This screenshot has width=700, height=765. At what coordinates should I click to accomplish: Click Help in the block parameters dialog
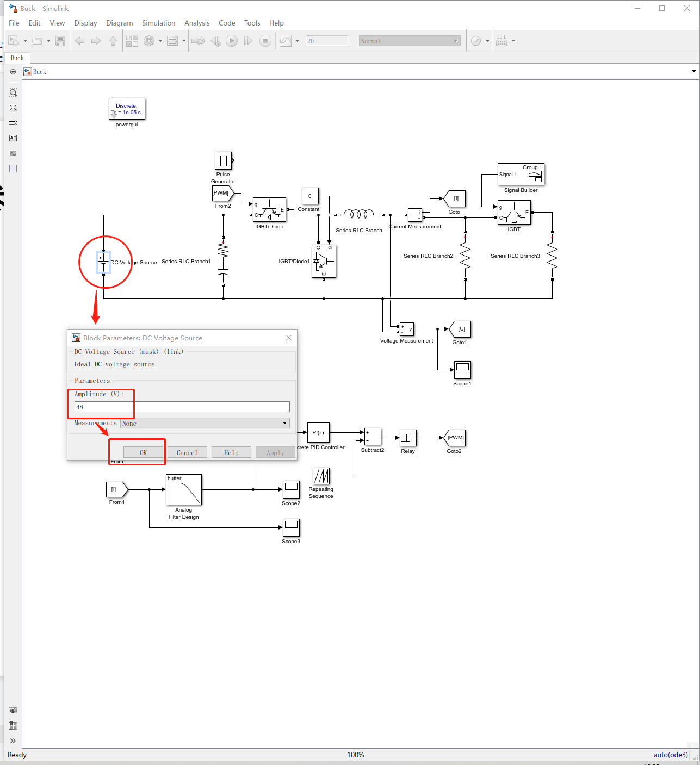[x=231, y=452]
